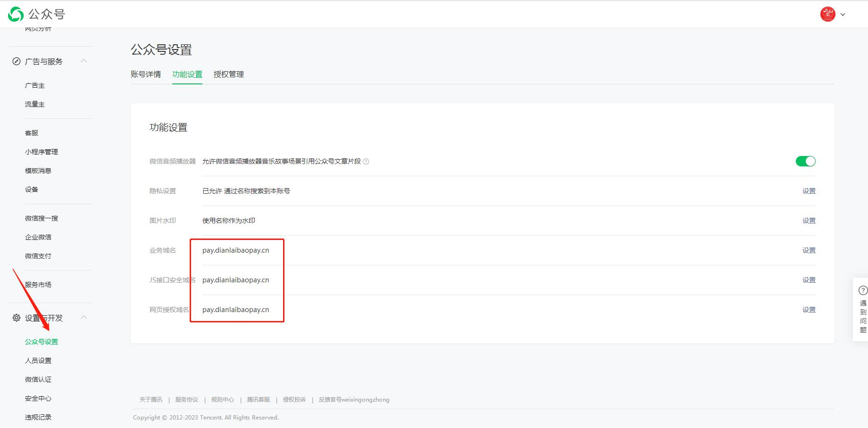Click the WeChat Official Account logo

pos(16,14)
